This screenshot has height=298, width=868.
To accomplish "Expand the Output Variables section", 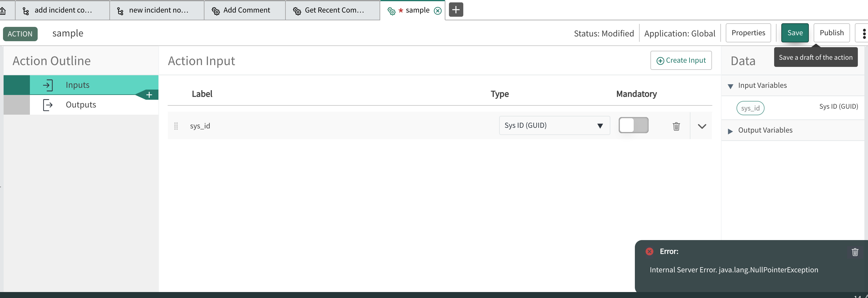I will [730, 131].
